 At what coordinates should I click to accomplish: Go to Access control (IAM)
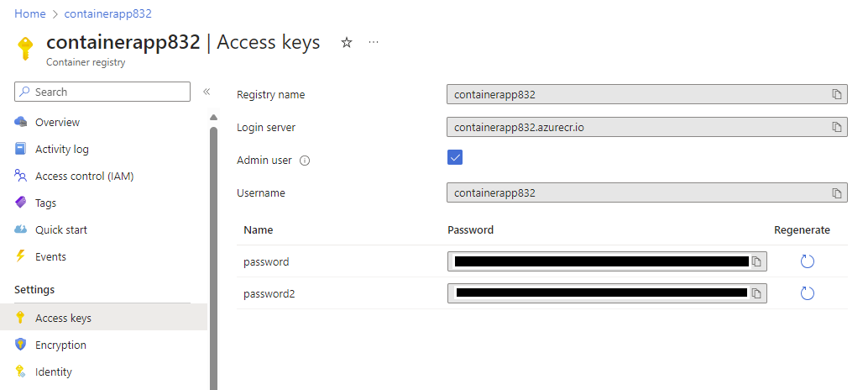point(84,176)
